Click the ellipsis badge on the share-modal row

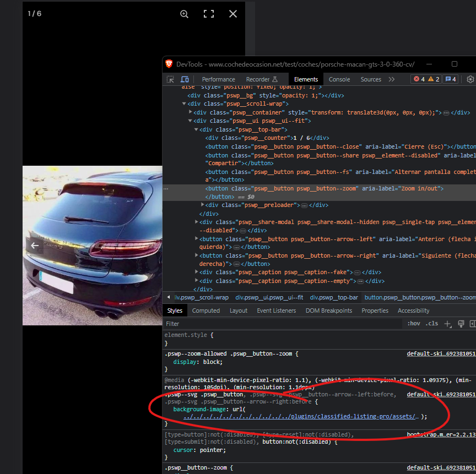click(x=243, y=231)
